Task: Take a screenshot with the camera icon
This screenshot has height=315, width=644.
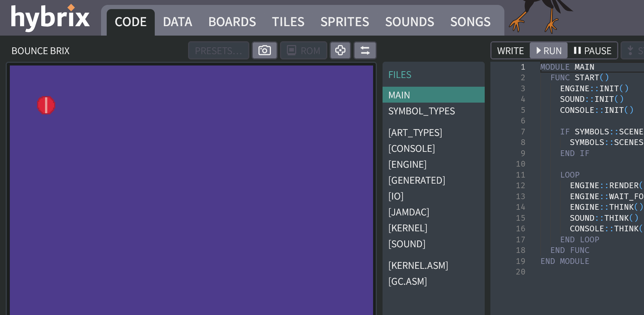Action: coord(264,50)
